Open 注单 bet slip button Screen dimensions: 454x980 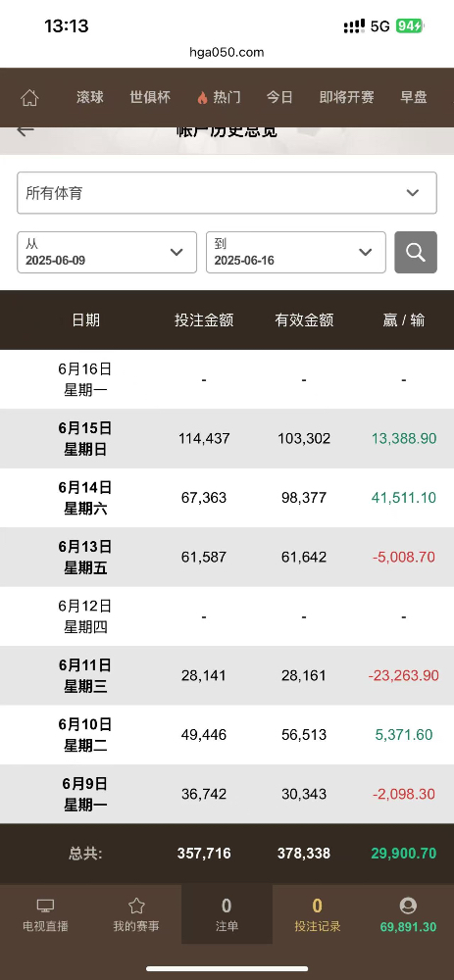pos(227,915)
